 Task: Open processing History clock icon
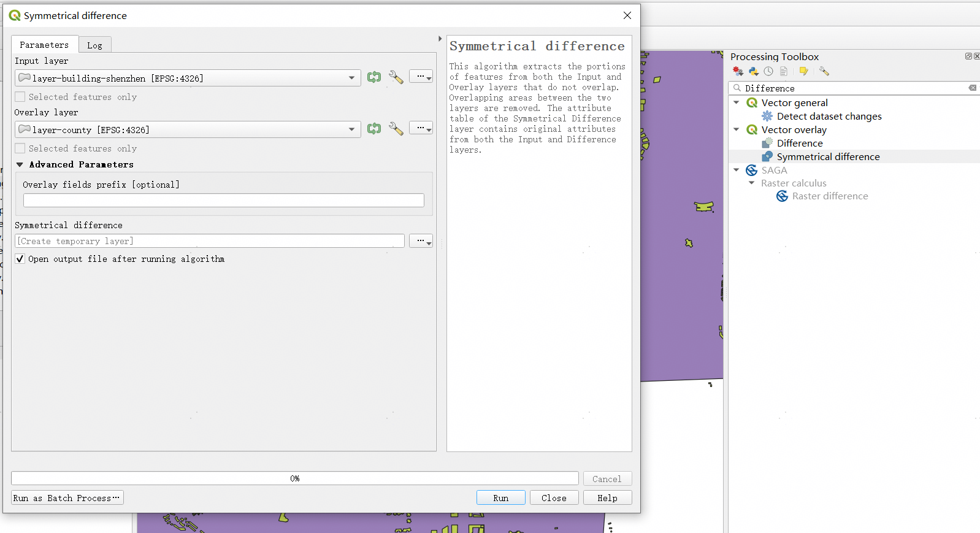[x=768, y=72]
